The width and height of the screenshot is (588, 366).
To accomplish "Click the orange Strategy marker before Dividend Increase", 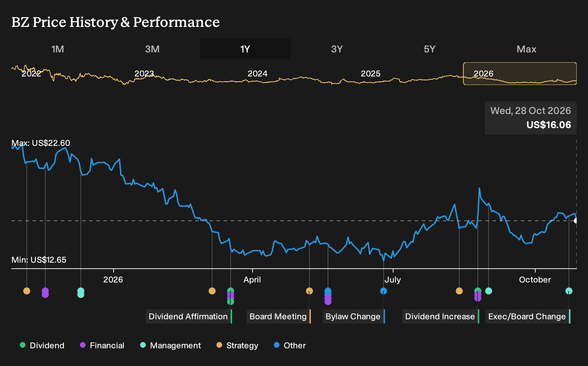I will [459, 291].
